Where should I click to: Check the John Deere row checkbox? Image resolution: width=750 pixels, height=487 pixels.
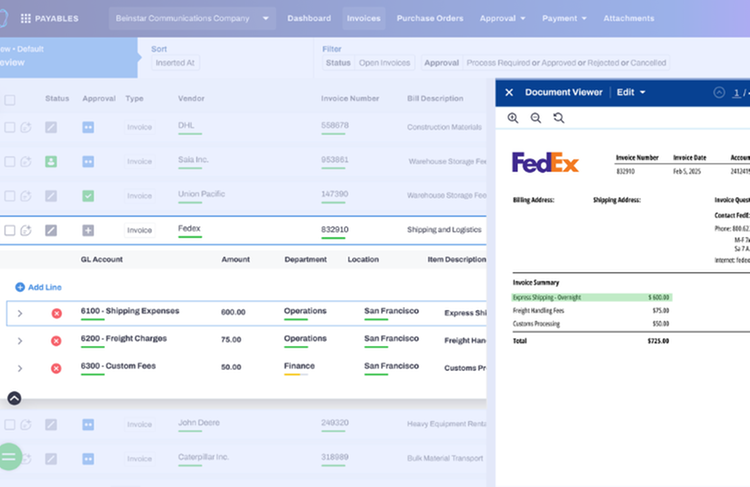10,424
